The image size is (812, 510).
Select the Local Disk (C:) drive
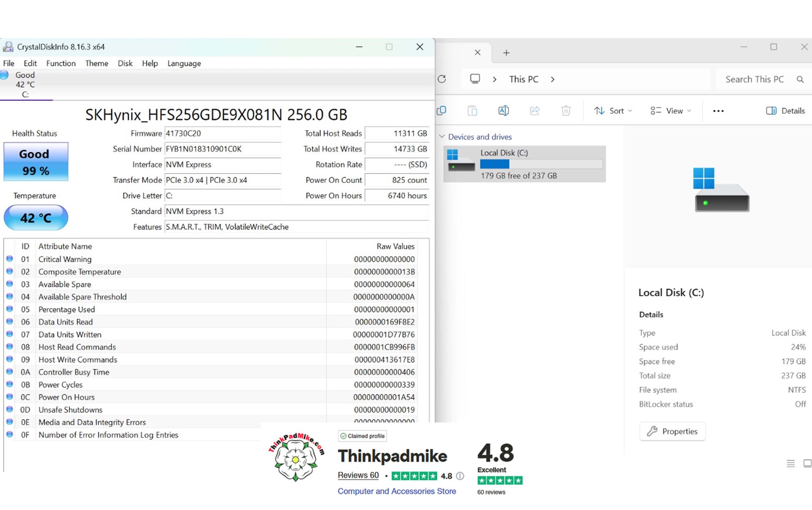525,164
